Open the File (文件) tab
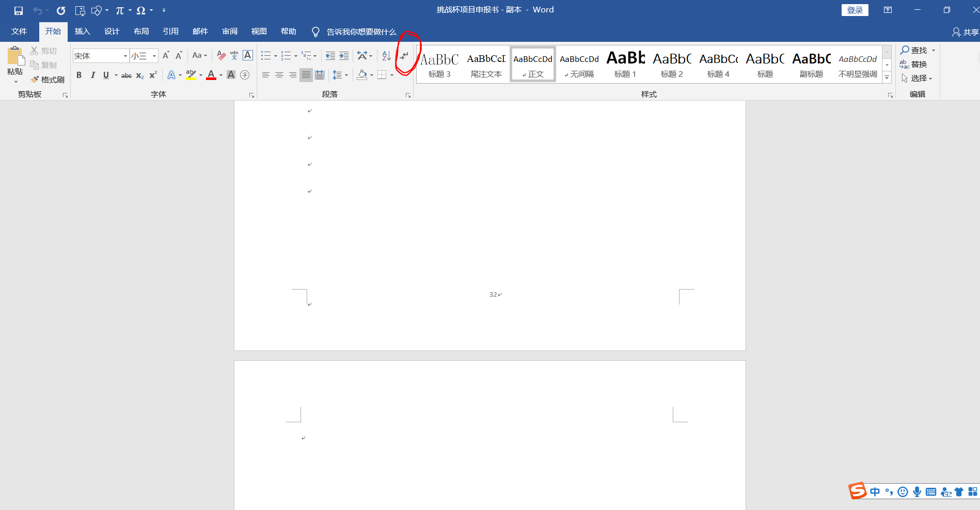This screenshot has width=980, height=510. coord(19,31)
